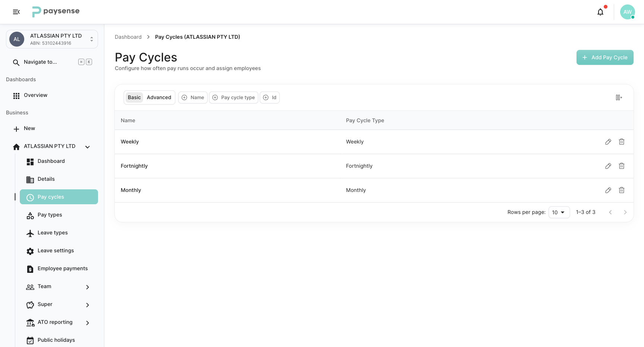Create a New business
Screen dimensions: 644x347
point(52,129)
